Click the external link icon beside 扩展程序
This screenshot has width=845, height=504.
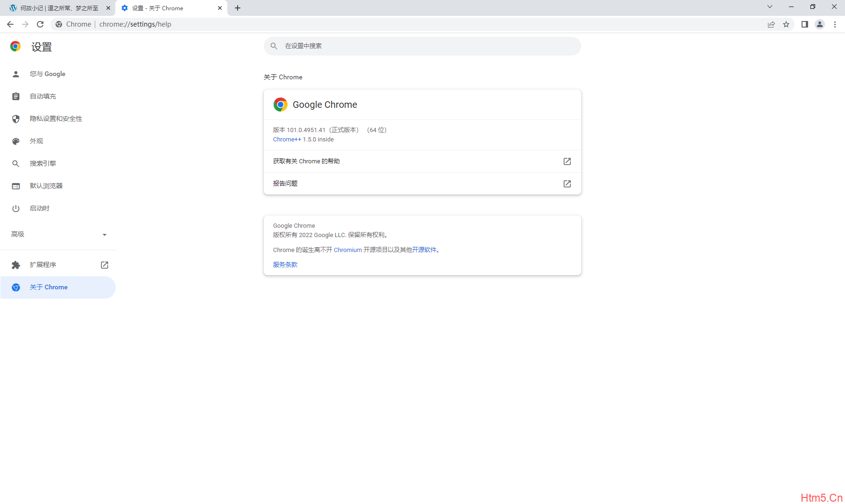point(105,265)
